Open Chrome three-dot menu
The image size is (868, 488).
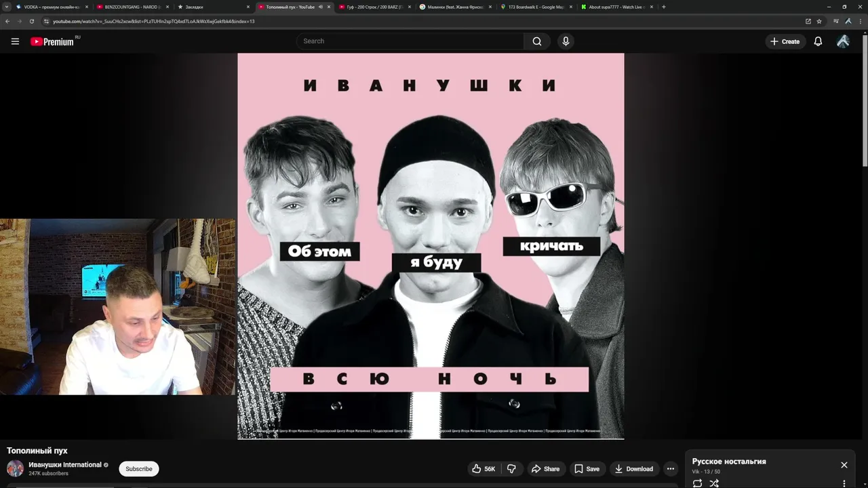[x=859, y=21]
